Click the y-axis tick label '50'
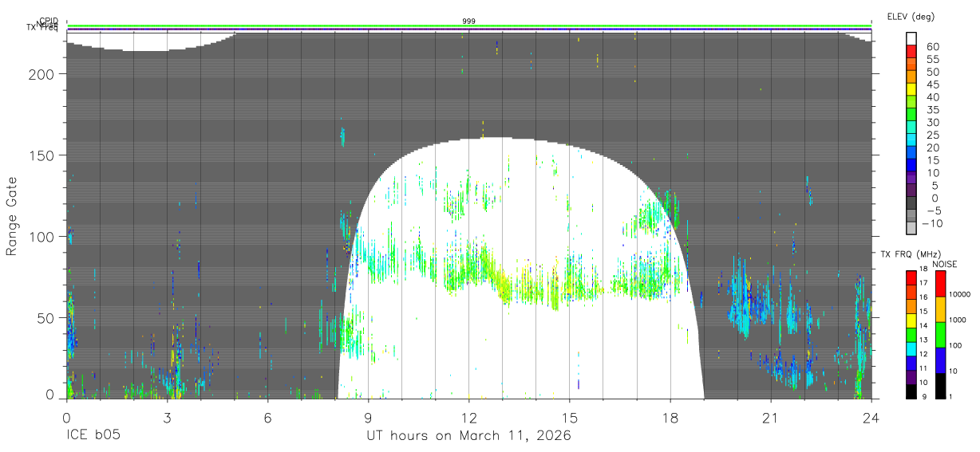Viewport: 980px width, 452px height. pyautogui.click(x=46, y=317)
